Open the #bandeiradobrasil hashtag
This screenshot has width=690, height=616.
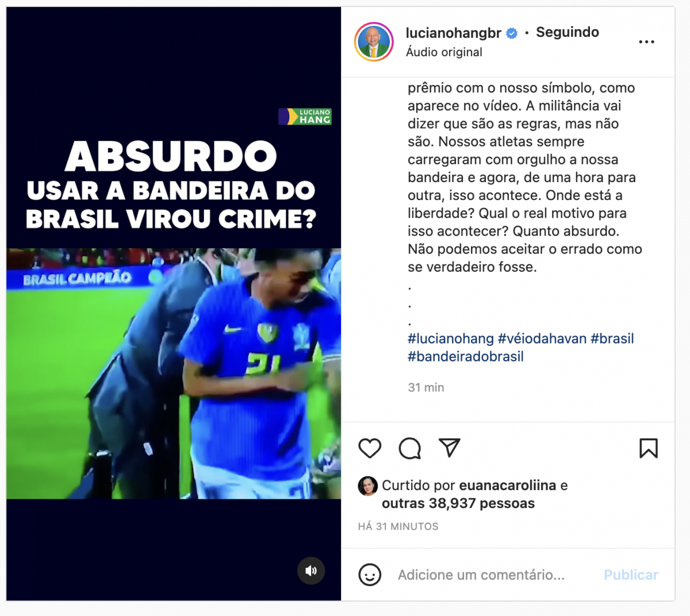click(x=466, y=356)
